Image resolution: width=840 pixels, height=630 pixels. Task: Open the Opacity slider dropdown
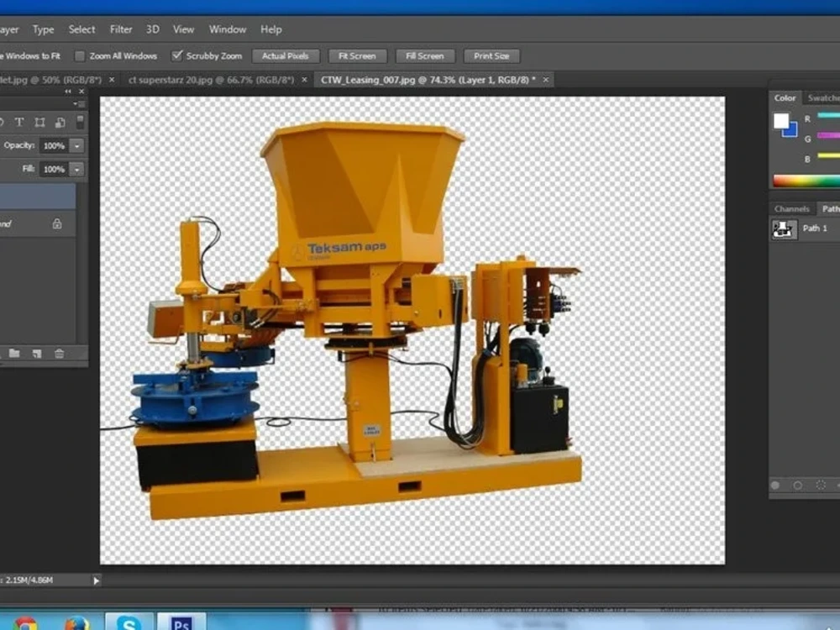point(77,145)
